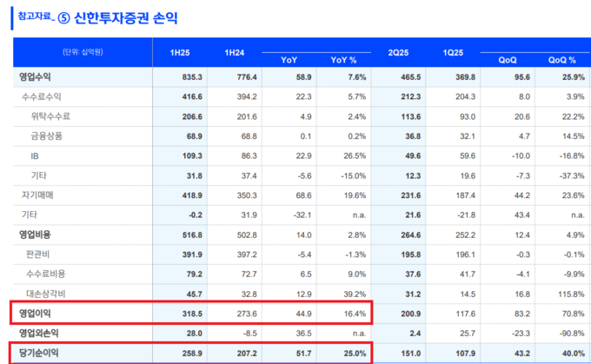Click the title 신한투자증권 손익
Screen dimensions: 591x364
pyautogui.click(x=126, y=17)
